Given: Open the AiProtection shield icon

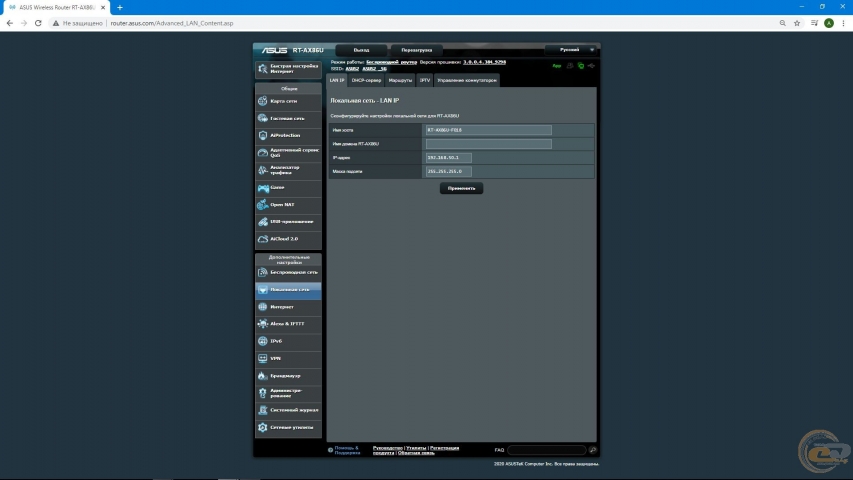Looking at the screenshot, I should [x=263, y=135].
